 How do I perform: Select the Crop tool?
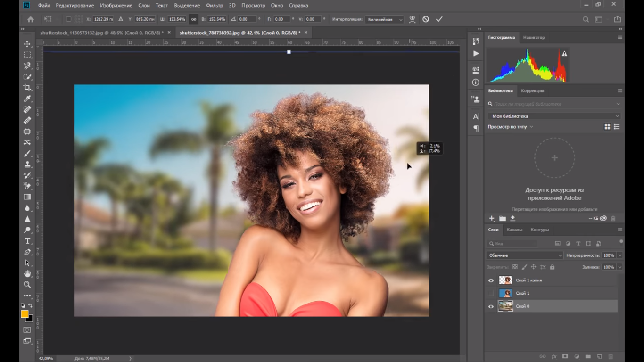(27, 88)
